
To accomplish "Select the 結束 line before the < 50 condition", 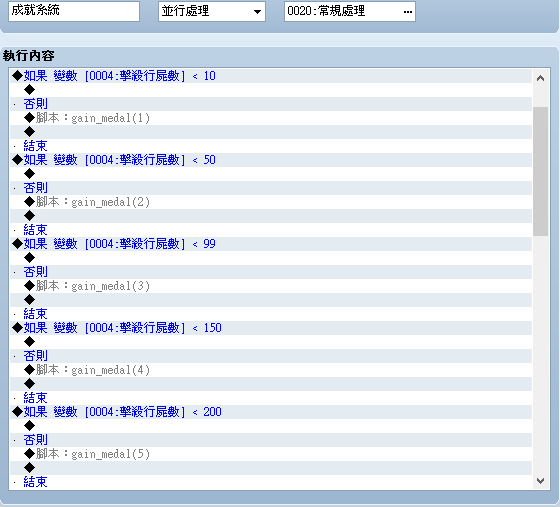I will click(271, 146).
